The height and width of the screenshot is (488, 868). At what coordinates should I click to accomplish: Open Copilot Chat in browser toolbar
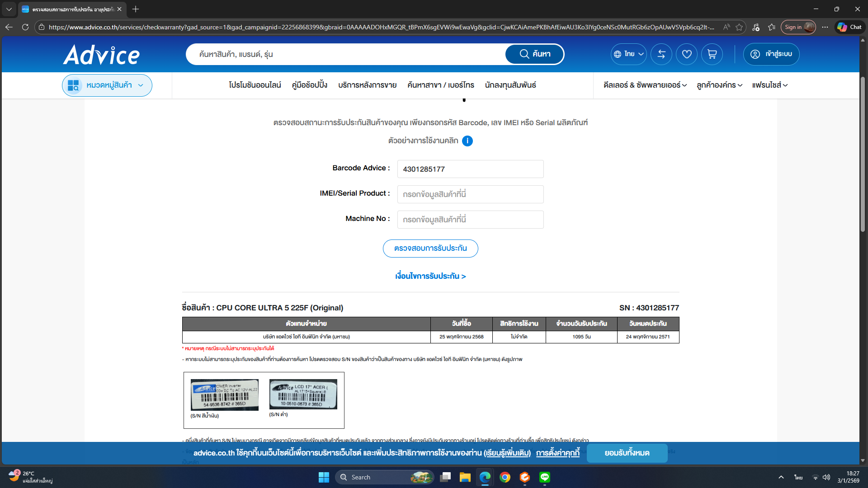tap(849, 27)
